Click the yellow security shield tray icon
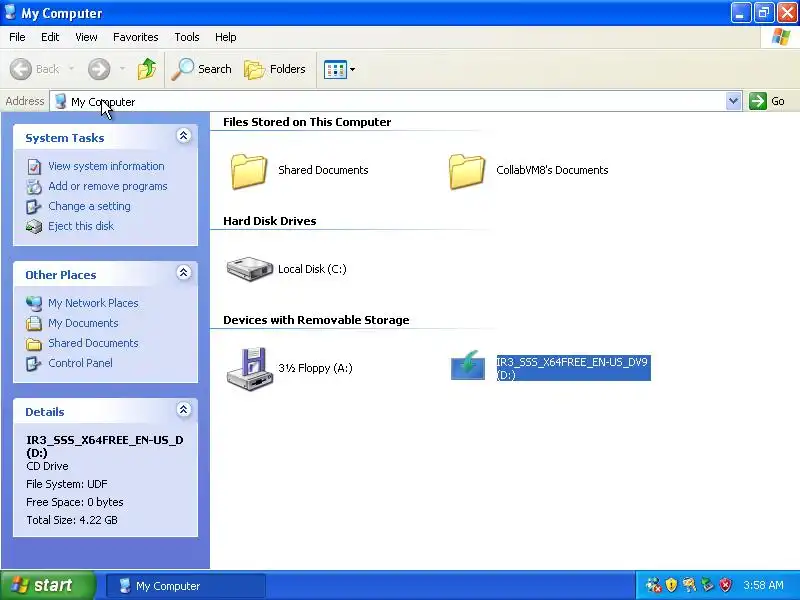Screen dimensions: 800x600 tap(671, 585)
